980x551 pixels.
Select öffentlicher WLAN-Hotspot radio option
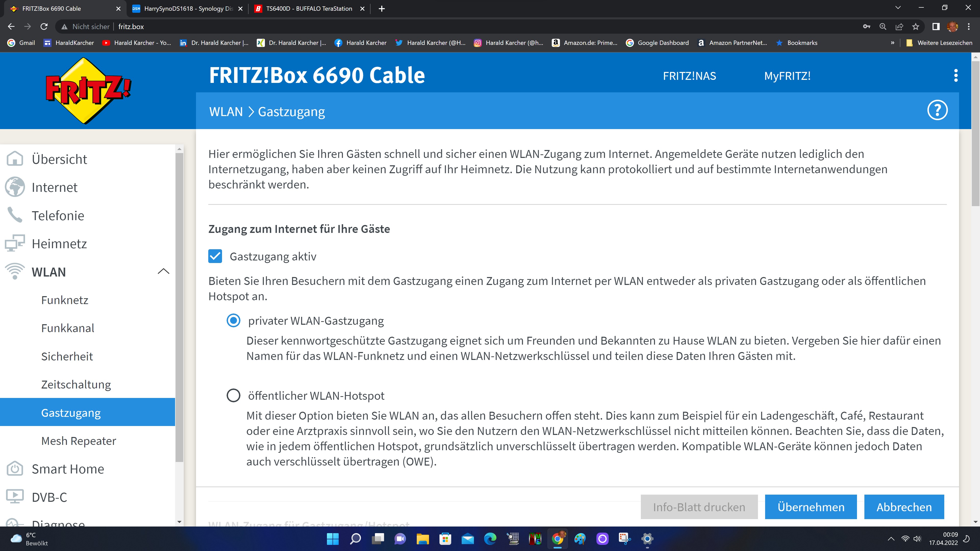pyautogui.click(x=233, y=395)
